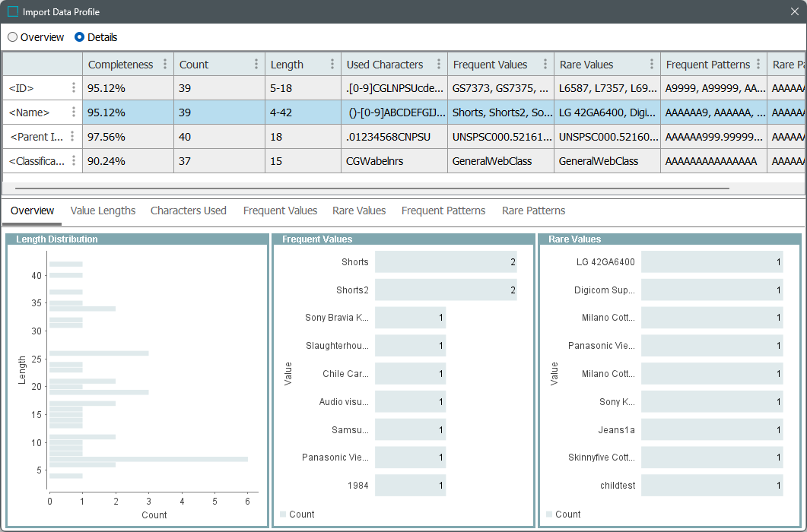The image size is (807, 532).
Task: Open the <ID> row options menu
Action: [74, 87]
